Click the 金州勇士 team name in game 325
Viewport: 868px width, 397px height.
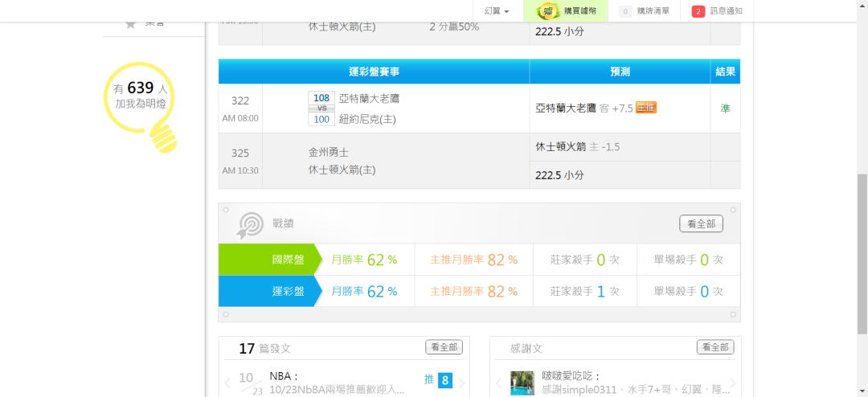[328, 152]
